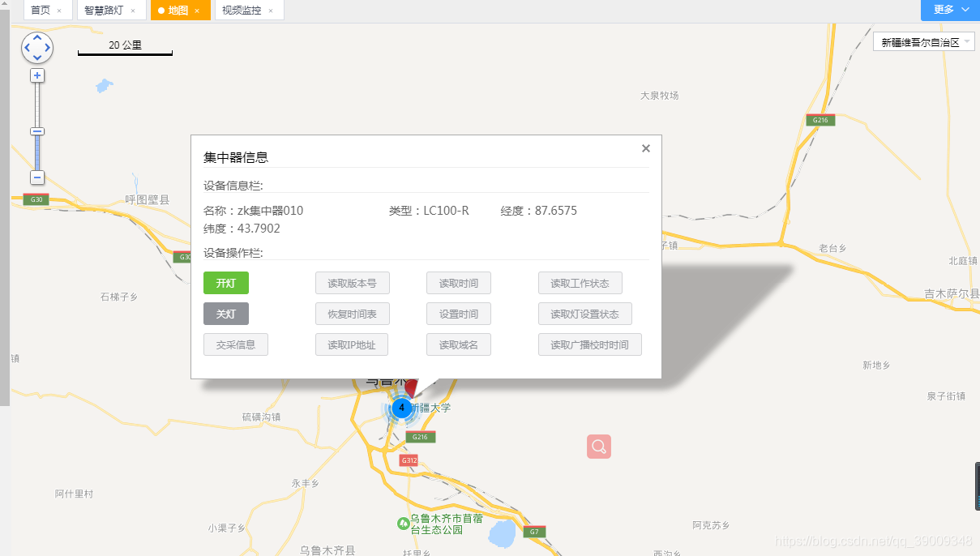980x556 pixels.
Task: Click the 名称：zk集中器010 text
Action: [x=254, y=211]
